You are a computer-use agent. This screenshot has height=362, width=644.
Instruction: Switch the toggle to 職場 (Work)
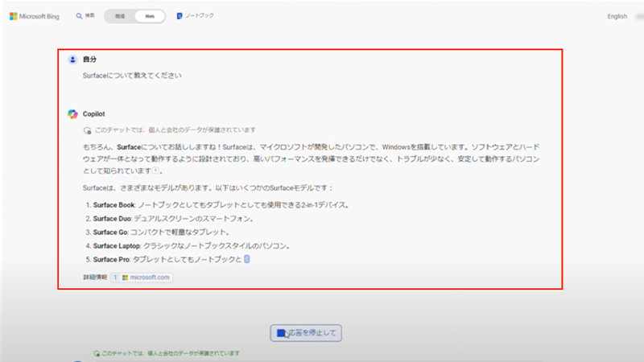pos(119,16)
